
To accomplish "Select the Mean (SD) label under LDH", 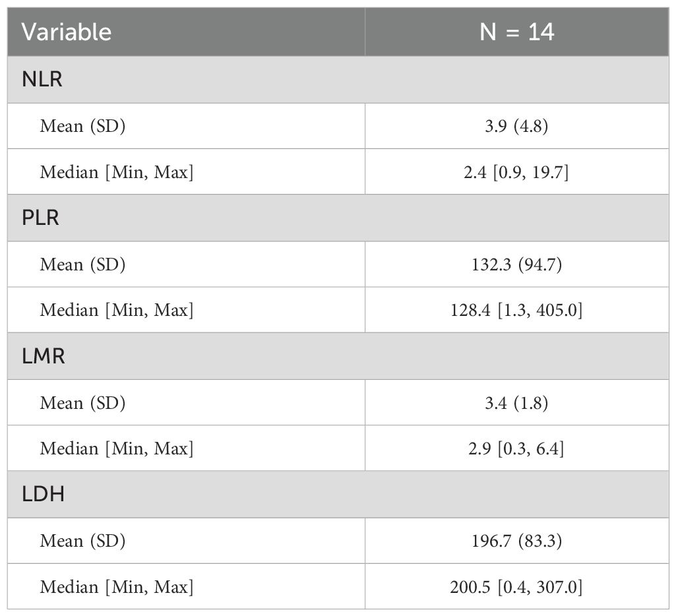I will pos(82,541).
